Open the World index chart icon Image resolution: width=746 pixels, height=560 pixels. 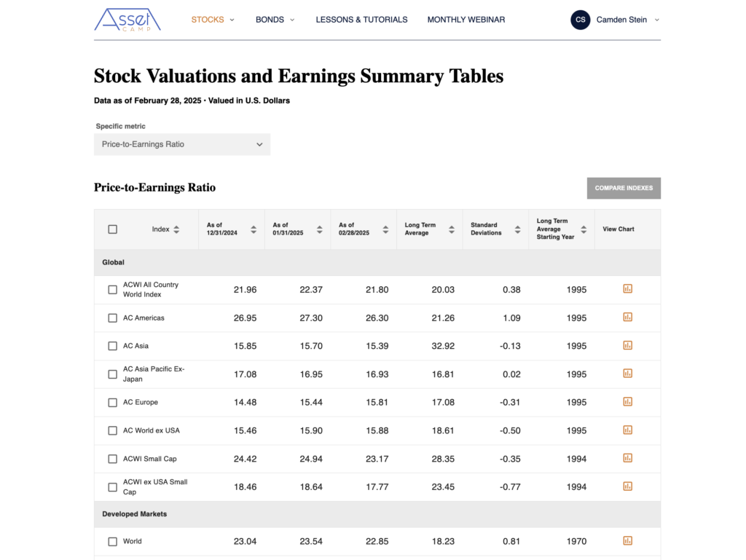[x=627, y=541]
